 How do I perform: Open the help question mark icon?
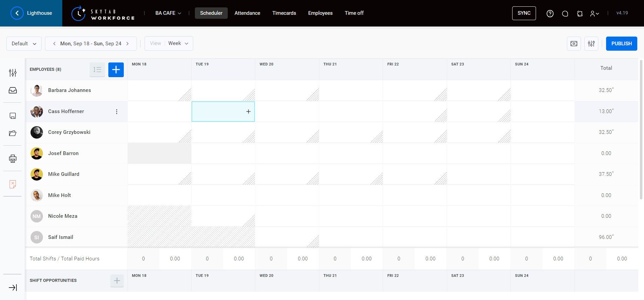pyautogui.click(x=550, y=13)
